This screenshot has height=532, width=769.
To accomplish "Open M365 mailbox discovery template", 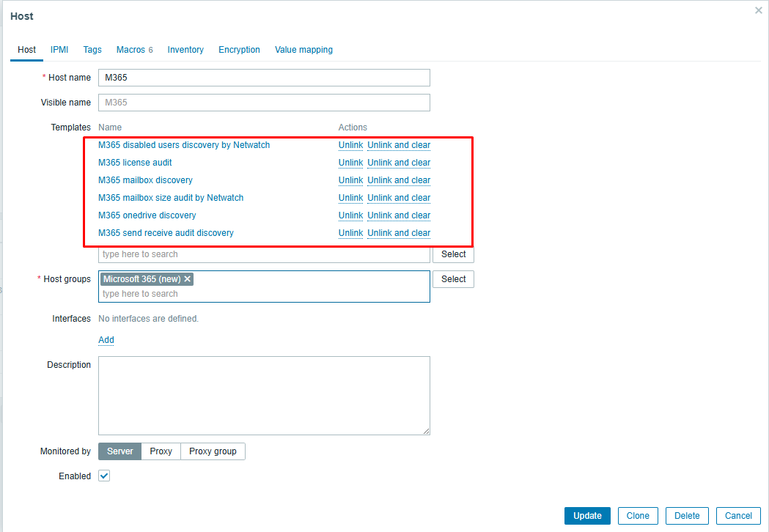I will [x=145, y=180].
